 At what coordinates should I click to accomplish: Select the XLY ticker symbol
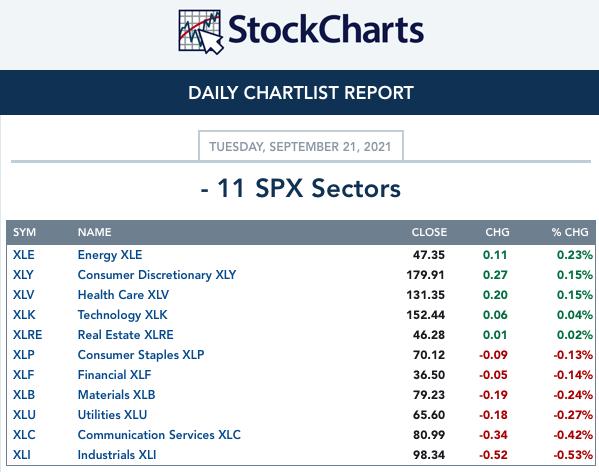23,275
